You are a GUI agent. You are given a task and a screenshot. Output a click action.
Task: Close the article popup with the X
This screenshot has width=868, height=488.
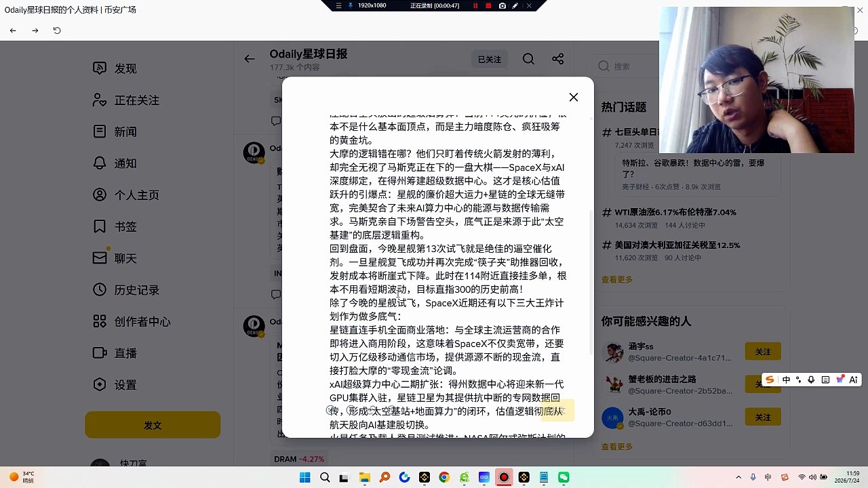click(574, 97)
